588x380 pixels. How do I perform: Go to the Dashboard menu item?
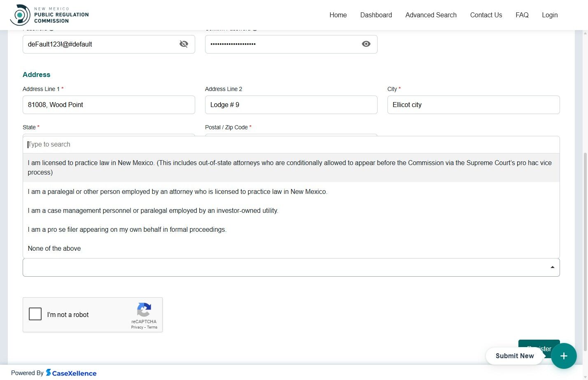(x=376, y=15)
